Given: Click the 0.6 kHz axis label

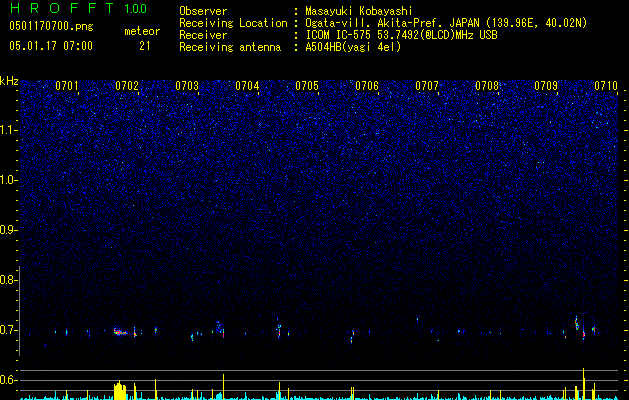Looking at the screenshot, I should pyautogui.click(x=7, y=380).
